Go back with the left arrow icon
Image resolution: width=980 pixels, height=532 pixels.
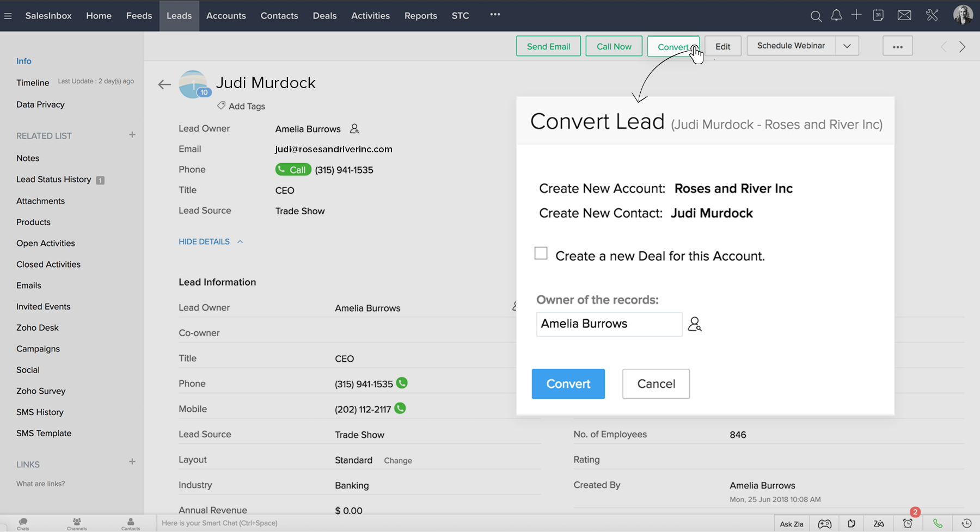coord(164,84)
